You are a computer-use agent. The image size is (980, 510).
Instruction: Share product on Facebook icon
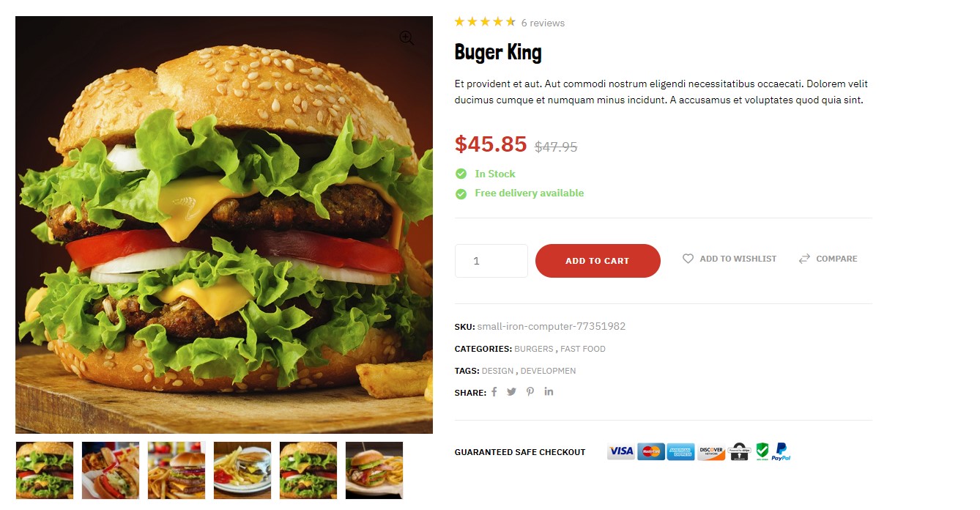494,392
